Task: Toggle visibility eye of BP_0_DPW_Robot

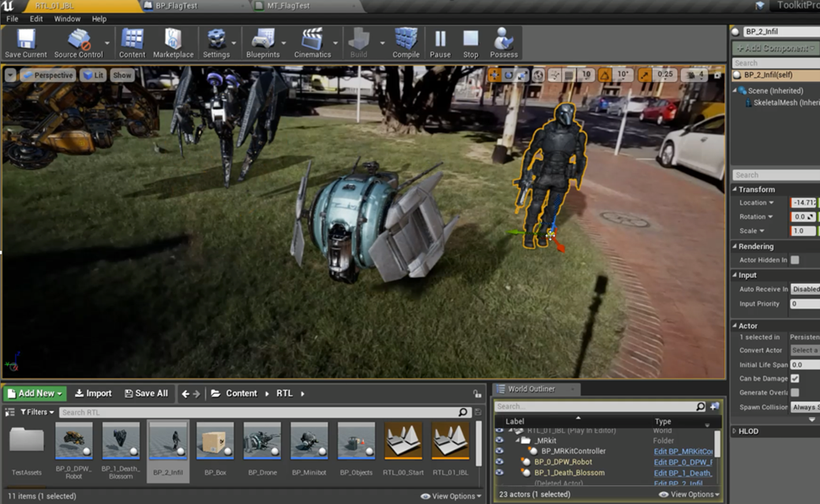Action: pos(500,461)
